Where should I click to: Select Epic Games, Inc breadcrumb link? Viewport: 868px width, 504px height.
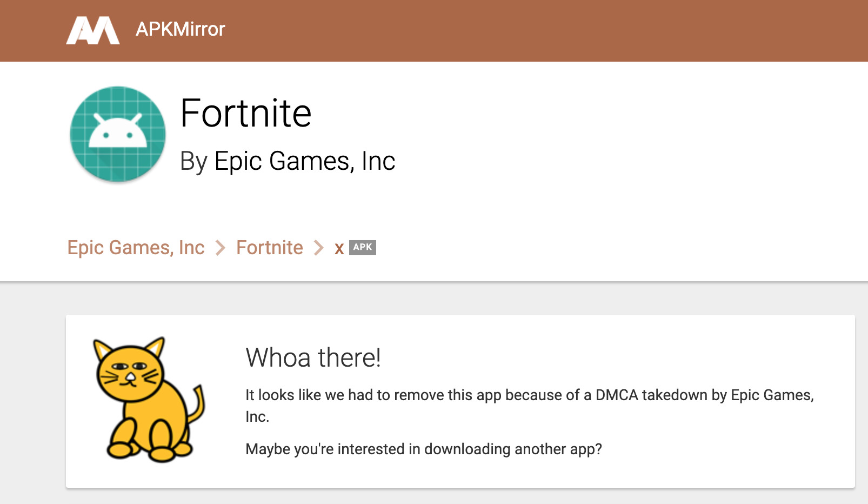pyautogui.click(x=136, y=248)
